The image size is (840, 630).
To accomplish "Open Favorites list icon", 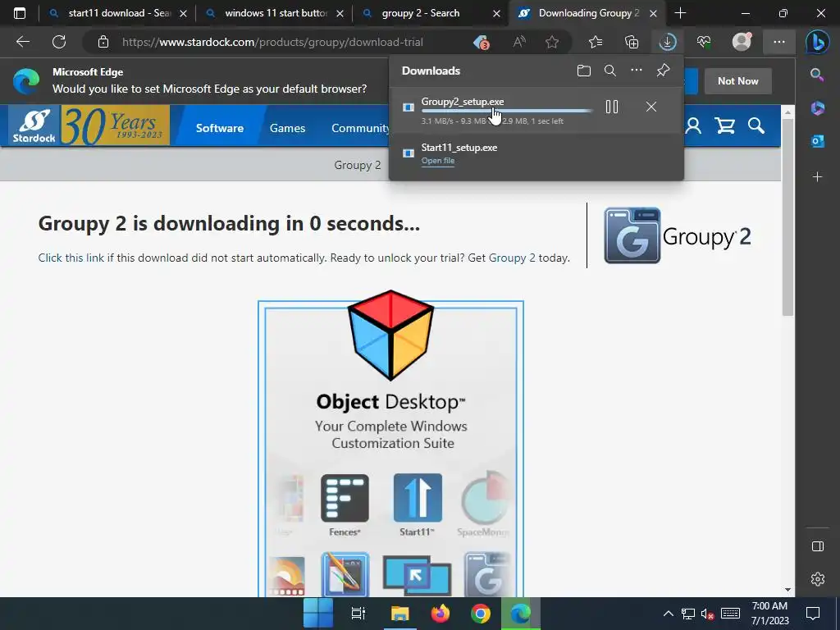I will [596, 42].
